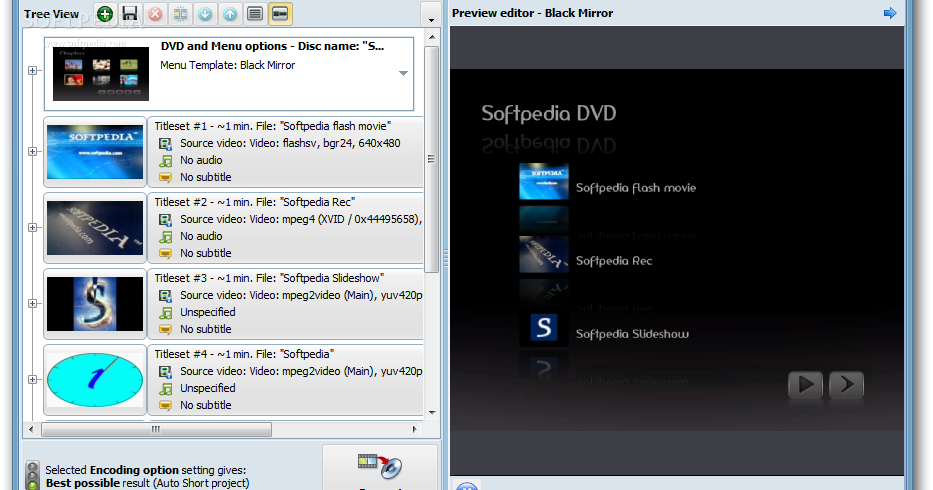Select the Titleset #1 'Softpedia flash movie' title row
Image resolution: width=933 pixels, height=490 pixels.
pyautogui.click(x=273, y=126)
